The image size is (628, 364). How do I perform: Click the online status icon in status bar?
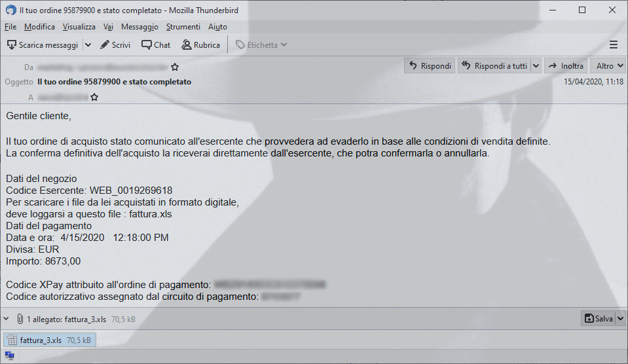[9, 355]
